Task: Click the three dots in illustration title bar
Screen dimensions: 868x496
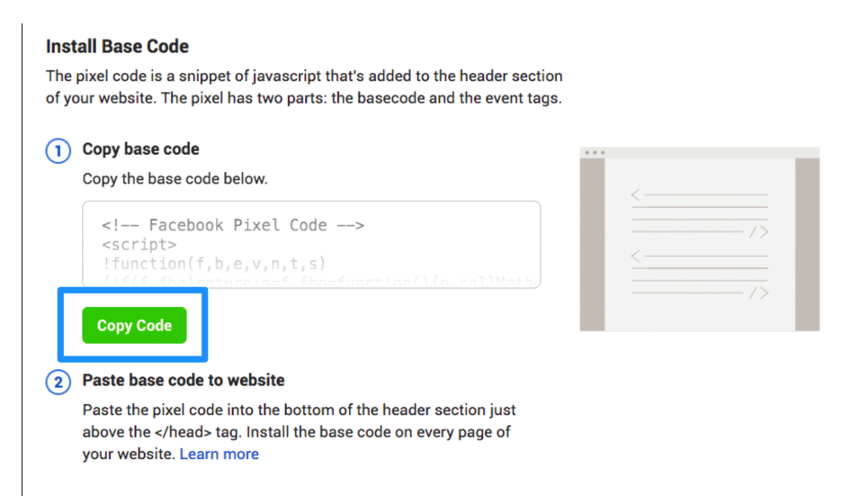Action: point(595,152)
